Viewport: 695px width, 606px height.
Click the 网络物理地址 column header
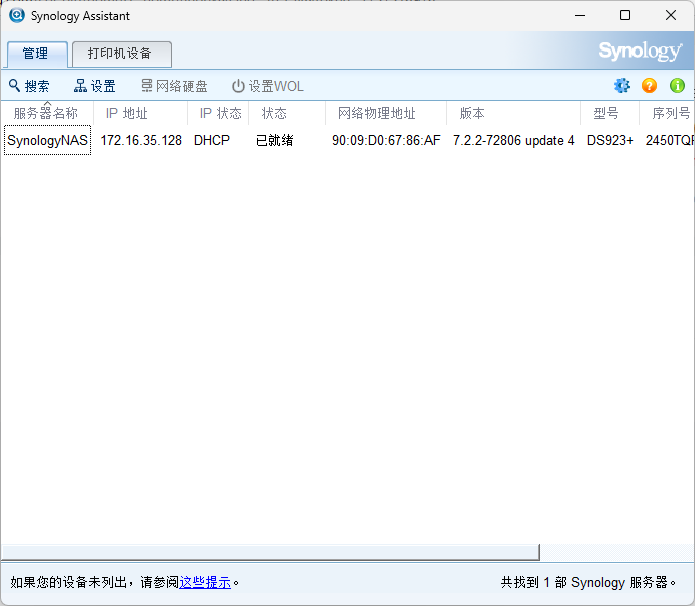tap(377, 113)
